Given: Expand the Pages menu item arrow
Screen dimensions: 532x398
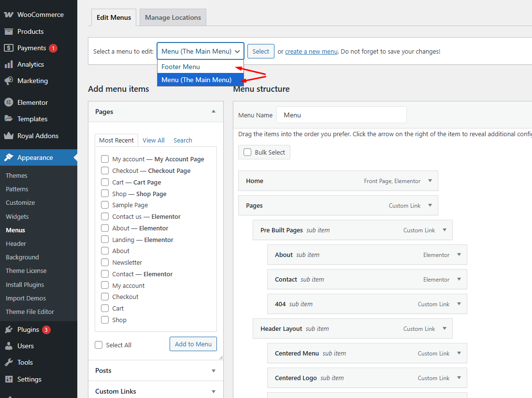Looking at the screenshot, I should point(430,205).
